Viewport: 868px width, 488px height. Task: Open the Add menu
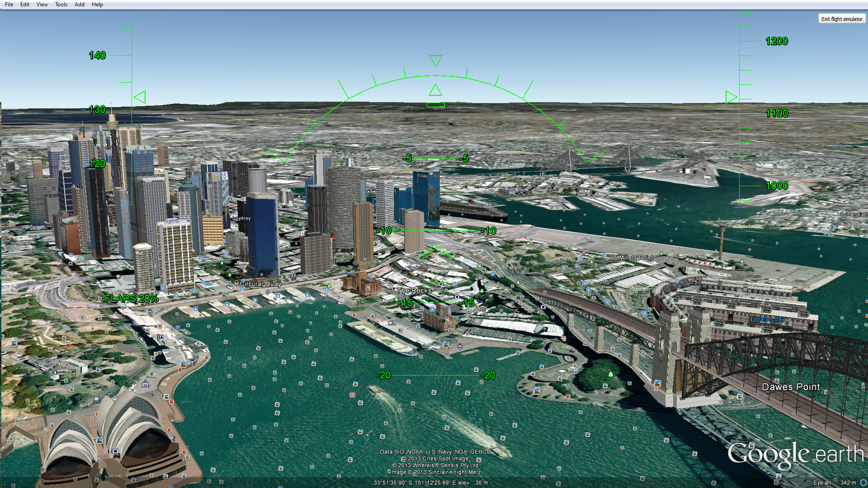click(x=80, y=5)
